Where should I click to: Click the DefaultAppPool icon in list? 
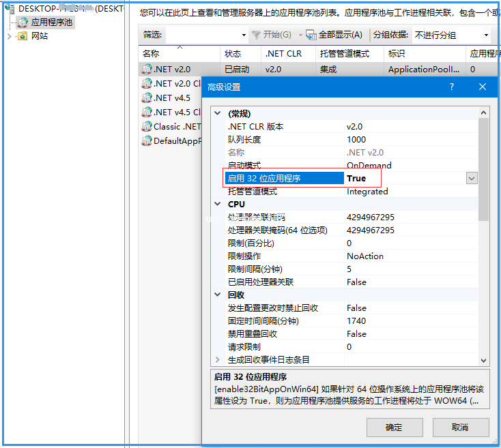coord(146,140)
